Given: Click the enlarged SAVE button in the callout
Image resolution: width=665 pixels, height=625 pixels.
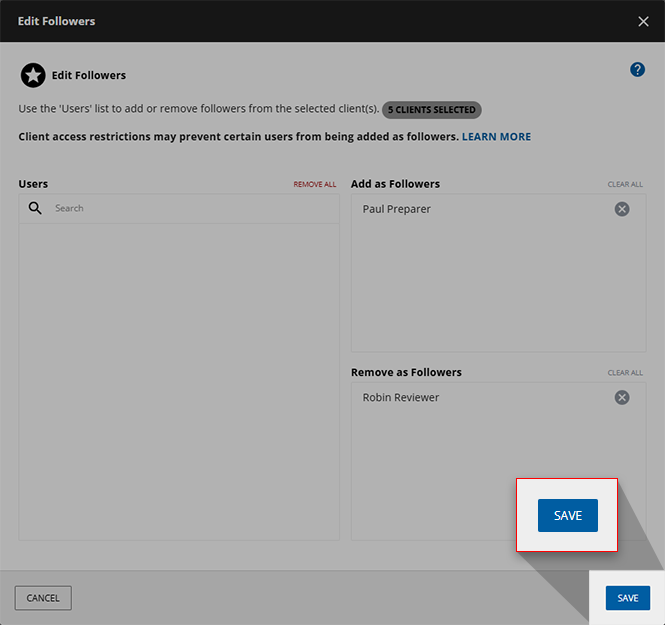Looking at the screenshot, I should coord(567,515).
